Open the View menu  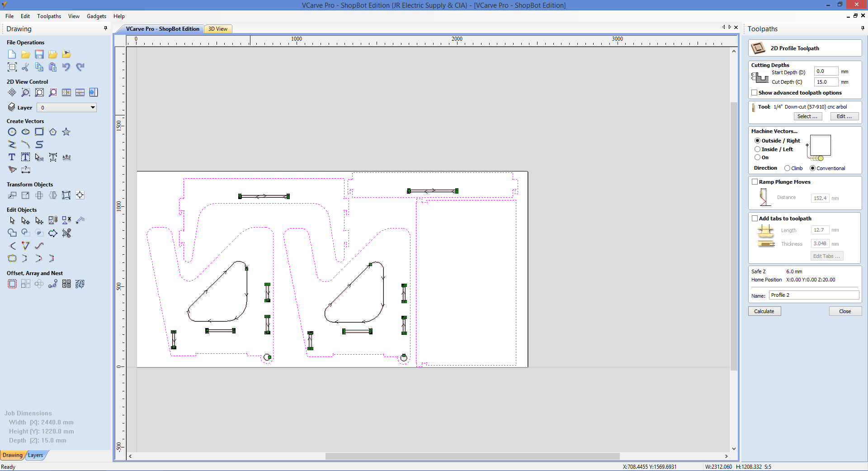click(x=74, y=16)
